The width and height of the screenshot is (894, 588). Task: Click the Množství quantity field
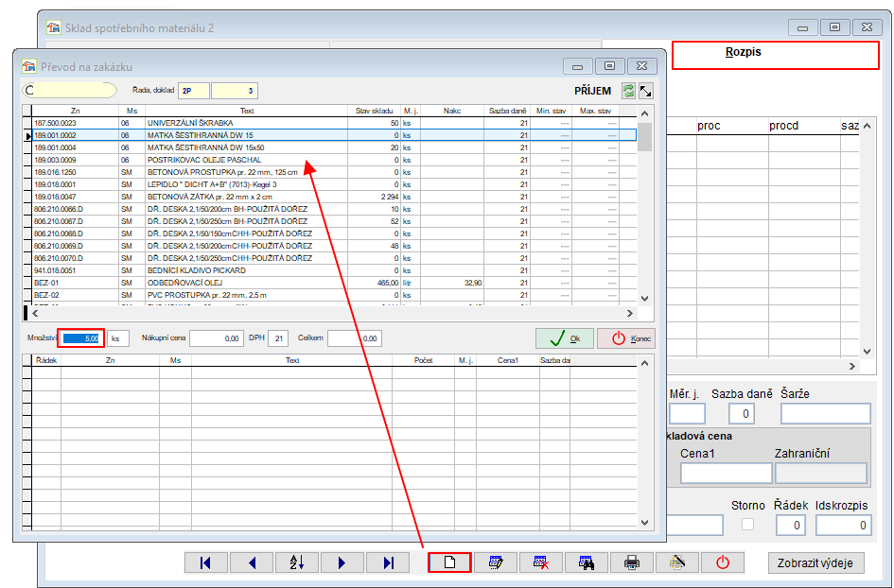pos(81,338)
